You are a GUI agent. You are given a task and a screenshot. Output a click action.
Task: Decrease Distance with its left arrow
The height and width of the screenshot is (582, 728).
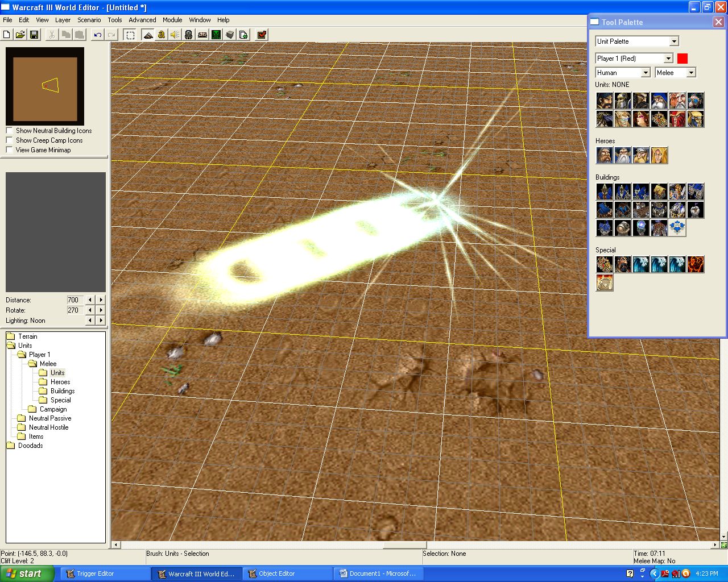(x=90, y=300)
